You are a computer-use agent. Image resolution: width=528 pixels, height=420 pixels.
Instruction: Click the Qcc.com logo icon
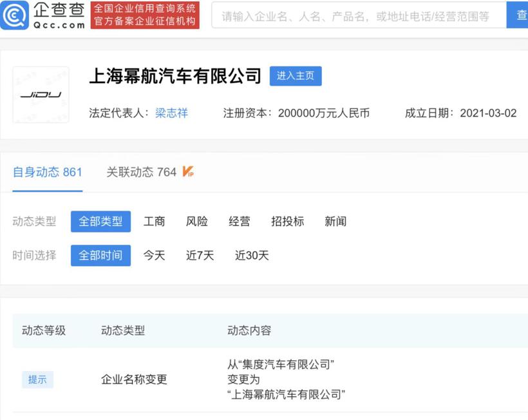15,15
